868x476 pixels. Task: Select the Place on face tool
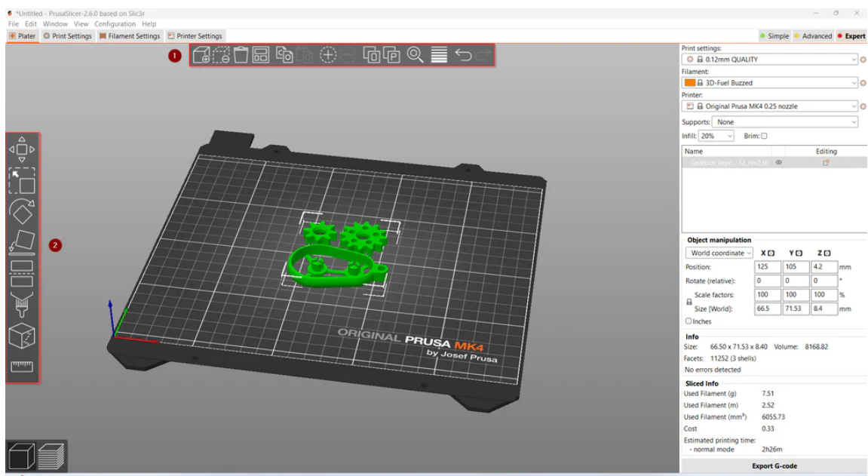tap(22, 242)
